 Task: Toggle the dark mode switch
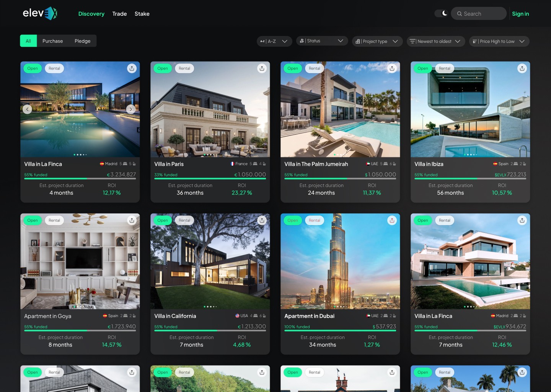point(441,13)
